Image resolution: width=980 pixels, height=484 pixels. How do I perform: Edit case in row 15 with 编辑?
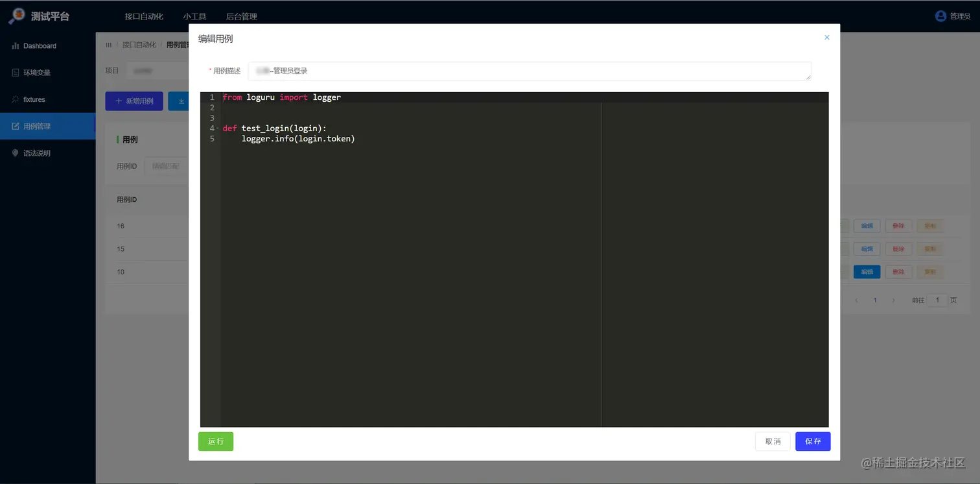[867, 248]
